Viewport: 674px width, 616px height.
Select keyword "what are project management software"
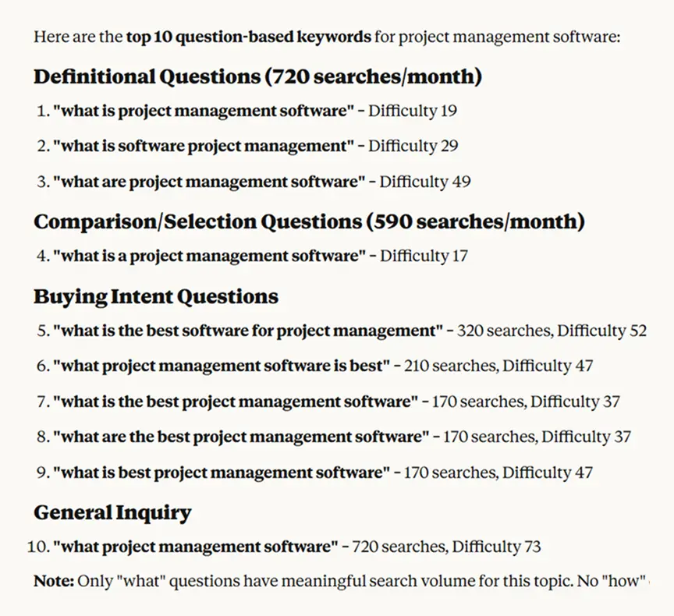coord(209,182)
